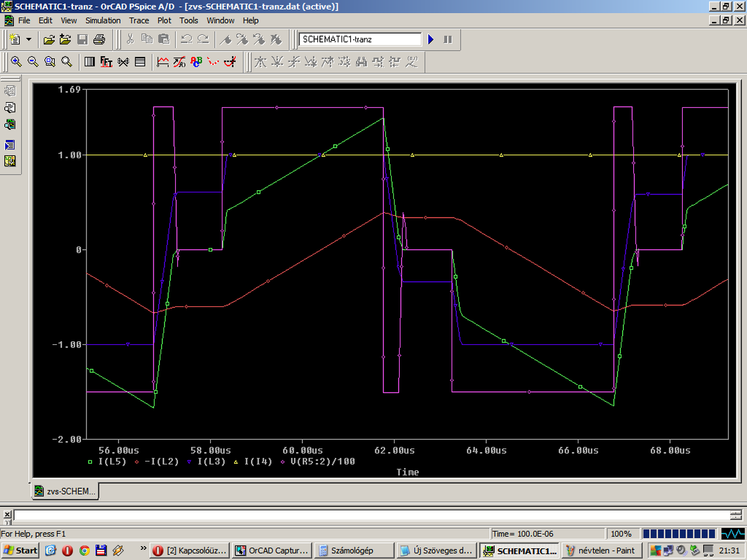The image size is (747, 560).
Task: Click the bottom left sidebar icon
Action: coord(10,161)
